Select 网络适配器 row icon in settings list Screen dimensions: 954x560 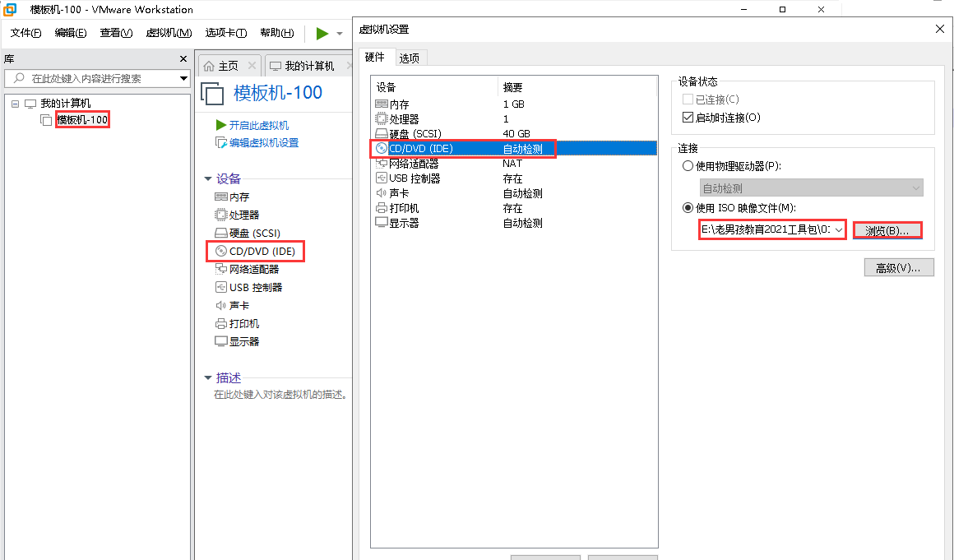[x=382, y=164]
